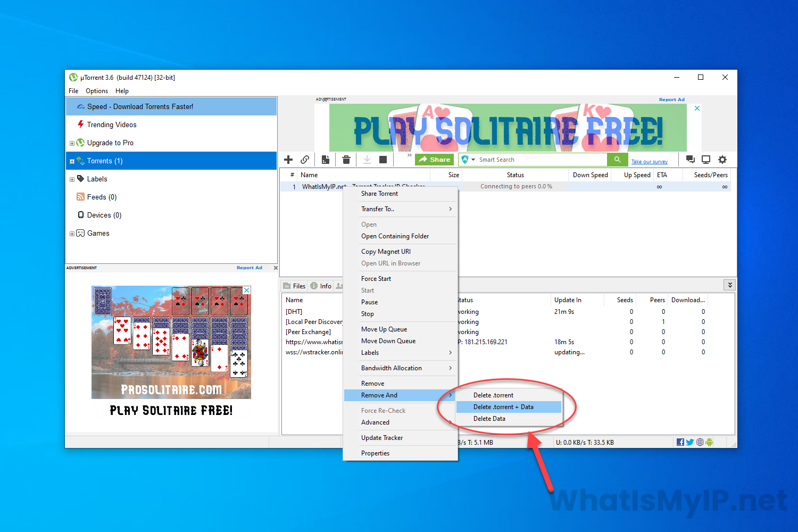Click the Twitter icon in status bar
Viewport: 798px width, 532px height.
click(690, 442)
